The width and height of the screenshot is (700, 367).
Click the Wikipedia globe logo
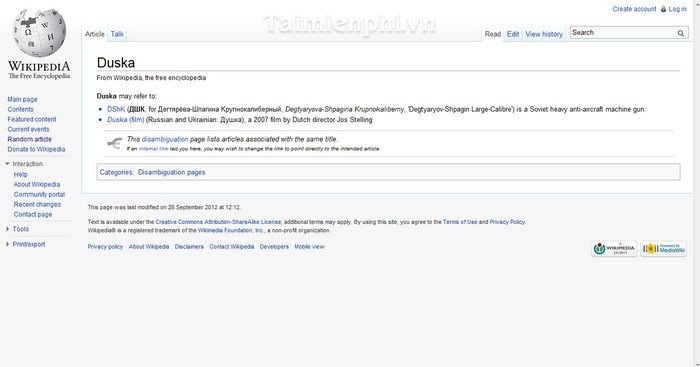click(x=39, y=32)
